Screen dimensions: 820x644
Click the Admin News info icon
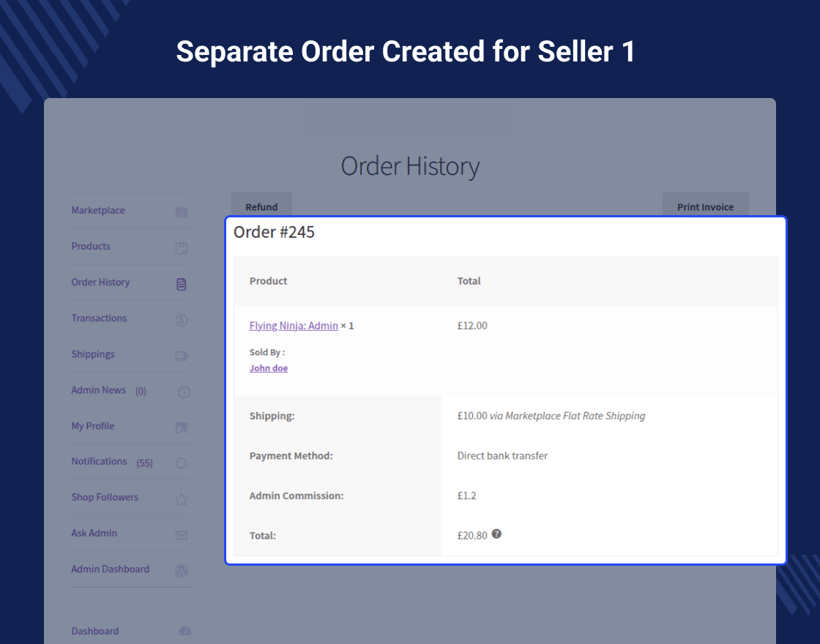click(x=184, y=392)
